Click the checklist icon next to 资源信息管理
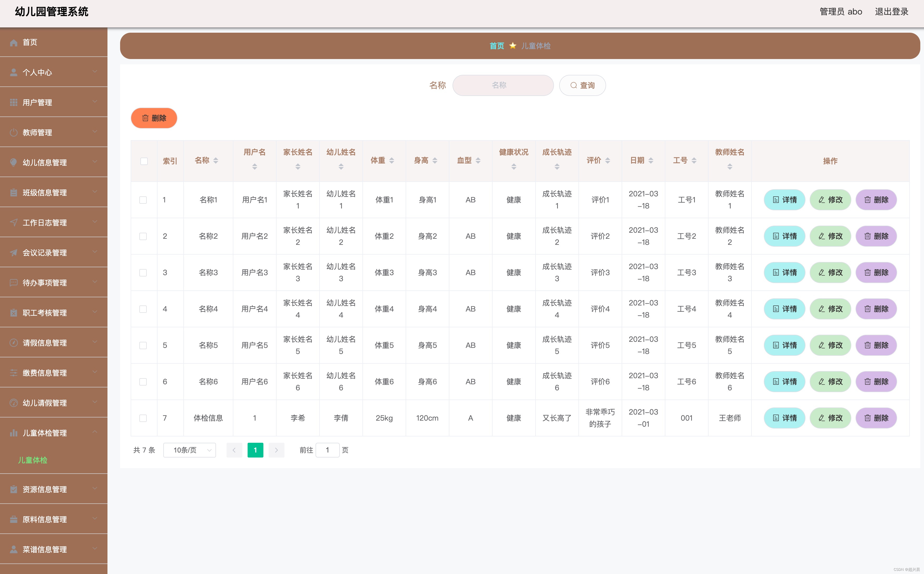Screen dimensions: 924x574 point(14,489)
